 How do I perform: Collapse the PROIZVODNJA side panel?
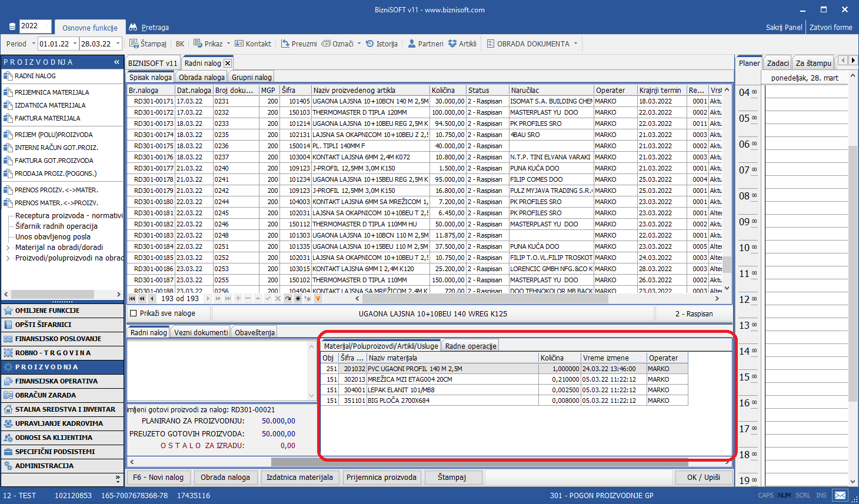coord(116,62)
